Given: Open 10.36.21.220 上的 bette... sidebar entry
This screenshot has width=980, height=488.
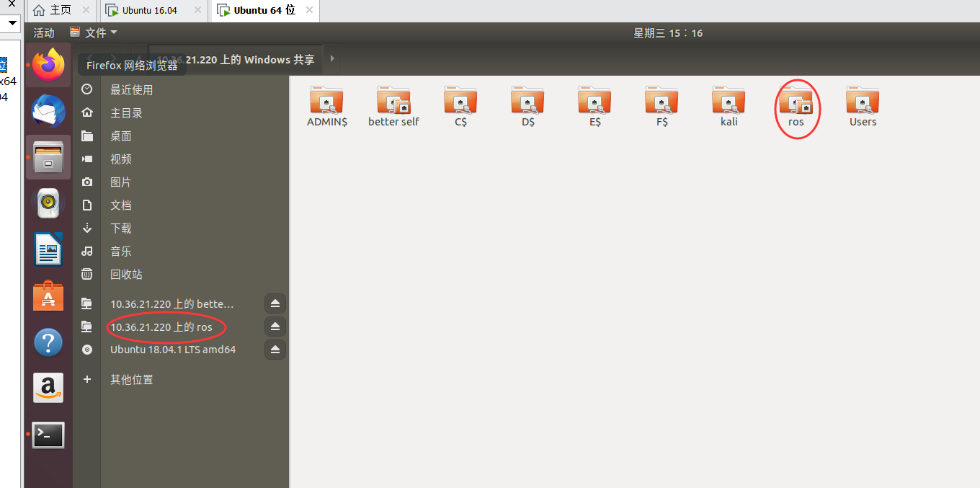Looking at the screenshot, I should [172, 303].
